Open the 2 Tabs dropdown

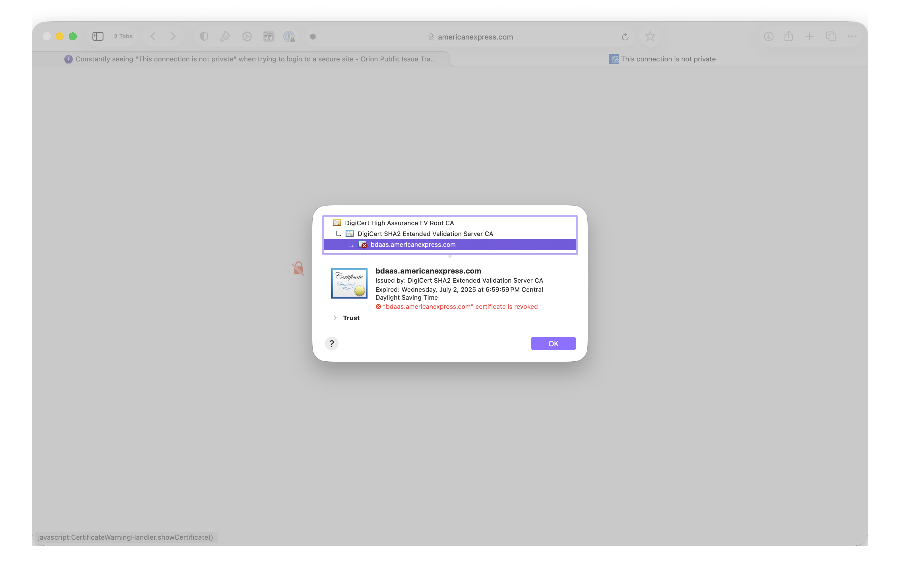(123, 37)
